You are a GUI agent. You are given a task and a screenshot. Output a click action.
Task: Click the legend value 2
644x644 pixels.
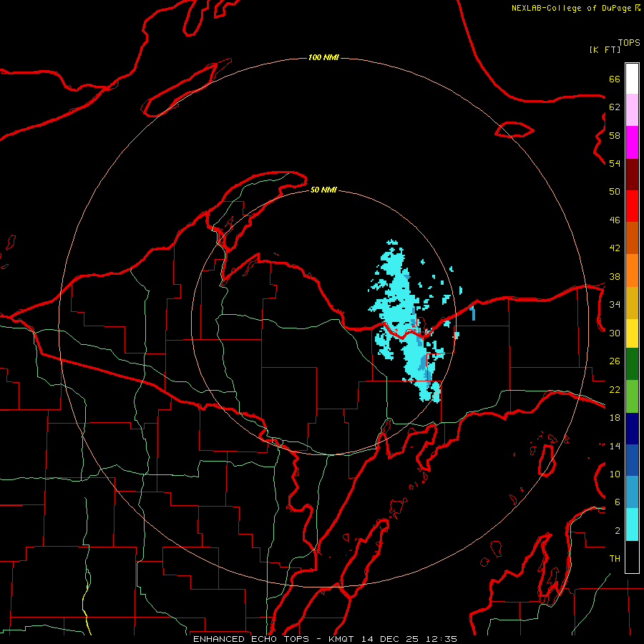(x=618, y=531)
